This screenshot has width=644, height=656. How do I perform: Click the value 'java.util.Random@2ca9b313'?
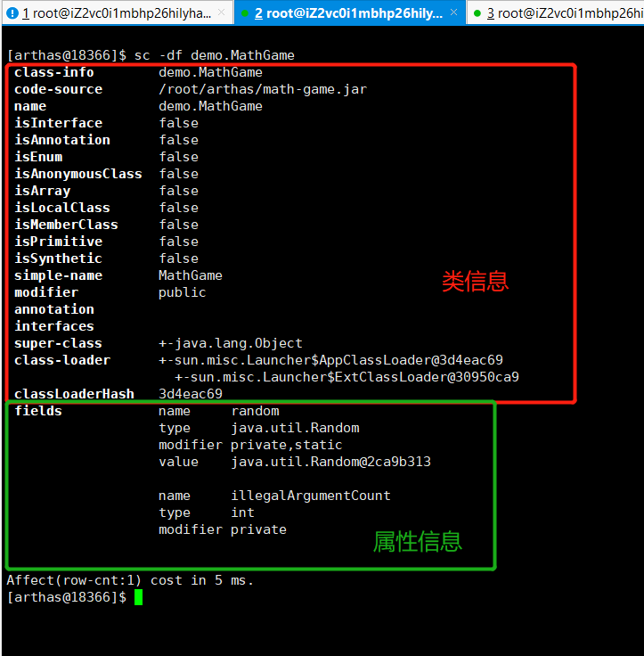[330, 462]
